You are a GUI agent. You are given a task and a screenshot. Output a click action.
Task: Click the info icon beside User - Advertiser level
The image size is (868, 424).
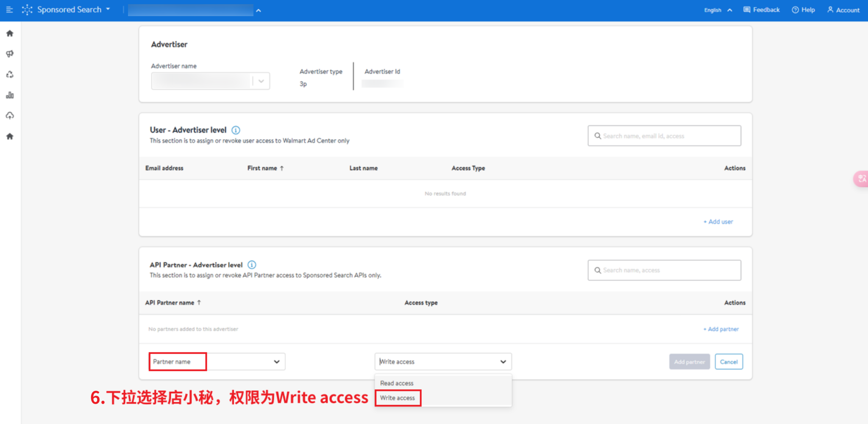(x=236, y=130)
